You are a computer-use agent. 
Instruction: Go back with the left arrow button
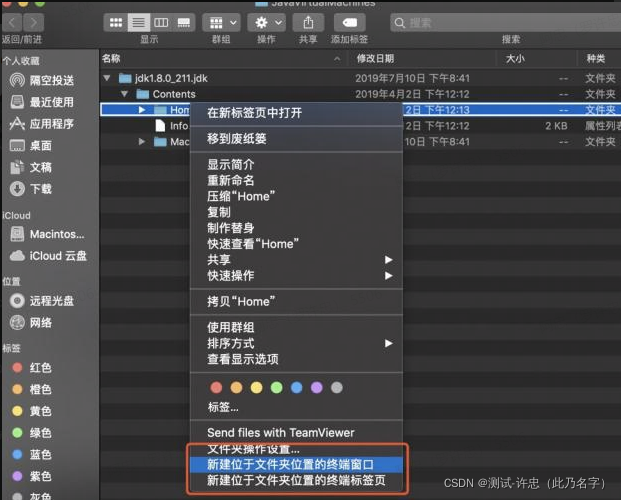(12, 23)
